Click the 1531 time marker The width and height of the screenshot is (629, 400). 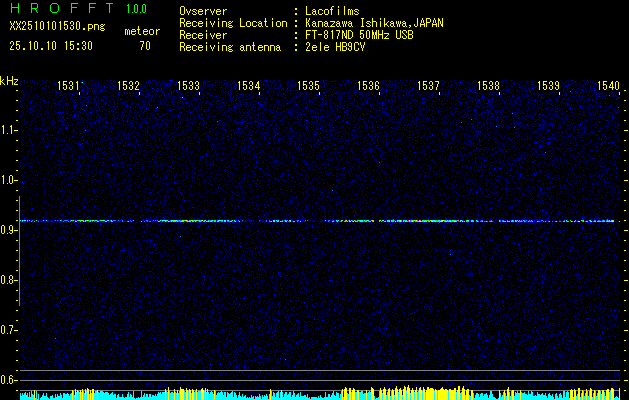tap(70, 87)
